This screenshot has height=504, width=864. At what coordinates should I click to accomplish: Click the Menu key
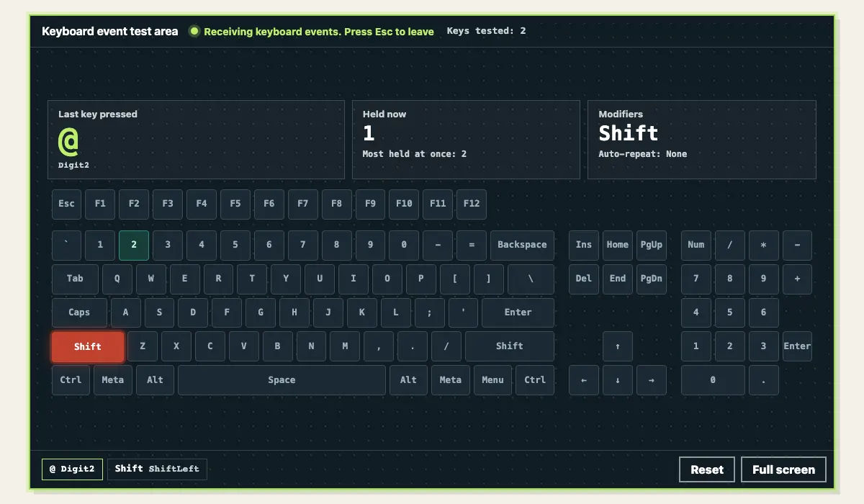point(492,380)
